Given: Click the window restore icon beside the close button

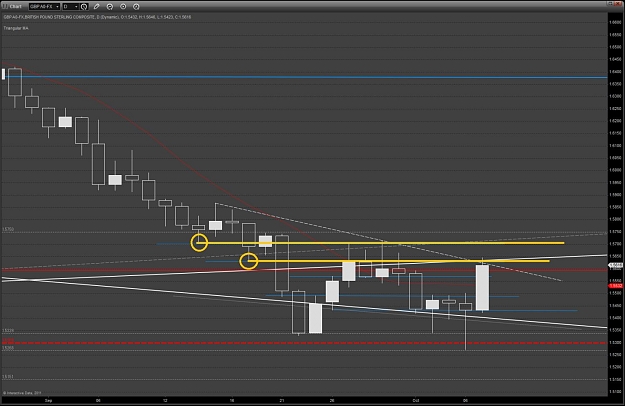Looking at the screenshot, I should (611, 4).
